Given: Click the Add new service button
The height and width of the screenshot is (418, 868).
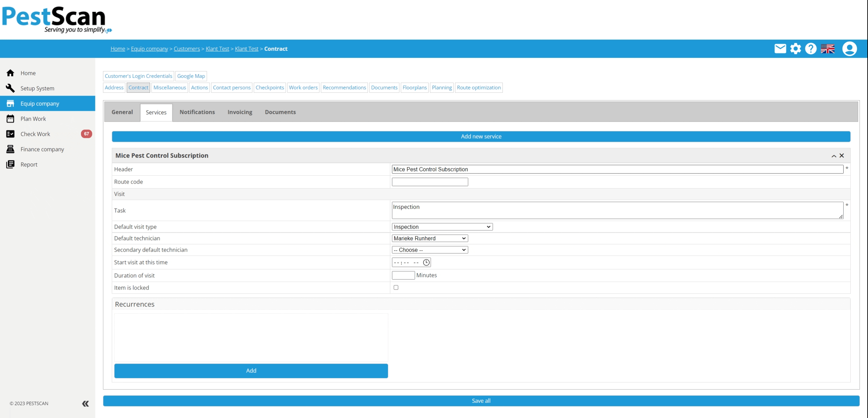Looking at the screenshot, I should 481,137.
